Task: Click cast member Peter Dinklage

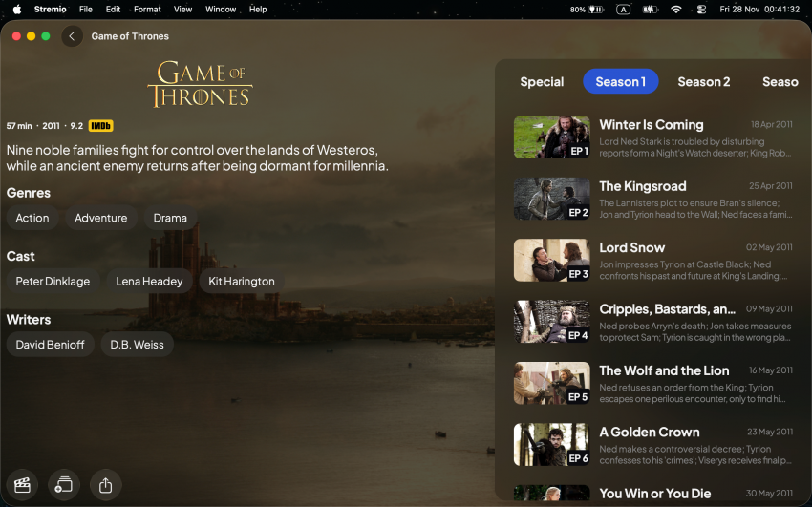Action: [53, 282]
